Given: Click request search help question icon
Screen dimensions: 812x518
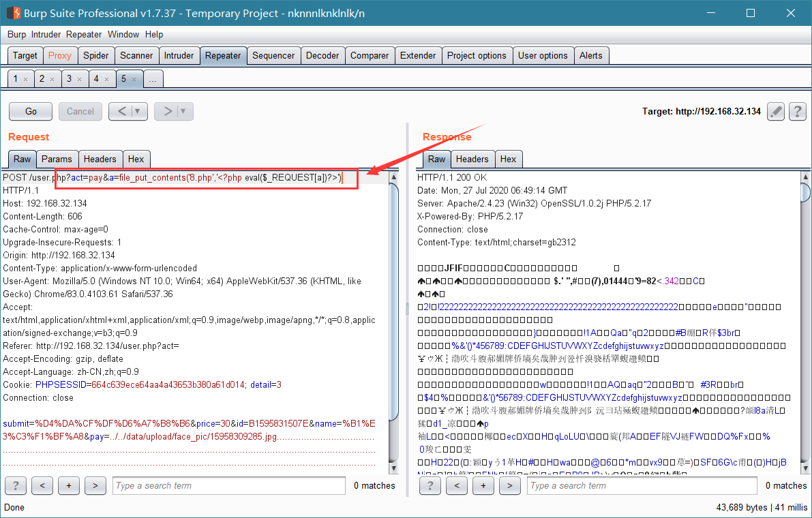Looking at the screenshot, I should click(16, 485).
